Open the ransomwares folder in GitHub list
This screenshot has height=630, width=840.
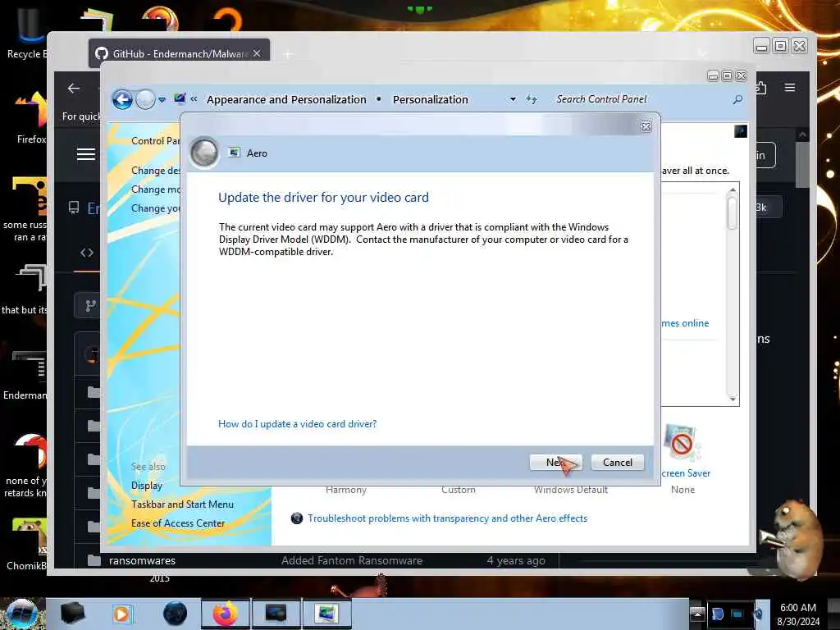(x=142, y=560)
